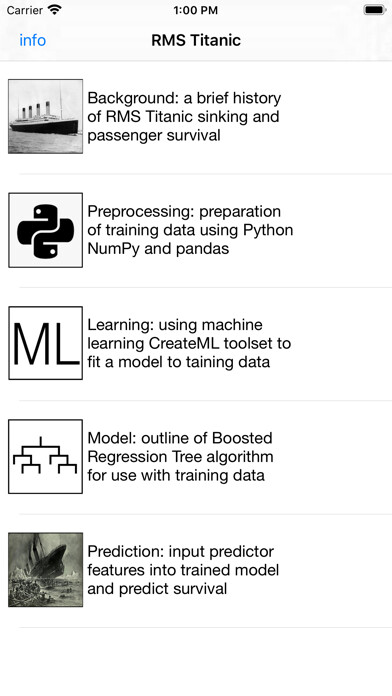This screenshot has width=392, height=696.
Task: Click the words "learning CreateML toolset to"
Action: click(x=189, y=343)
